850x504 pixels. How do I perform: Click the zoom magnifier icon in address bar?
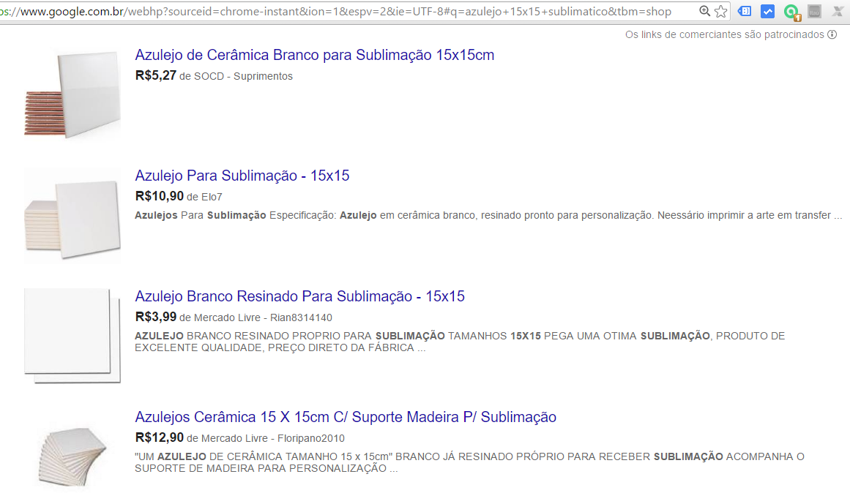704,11
